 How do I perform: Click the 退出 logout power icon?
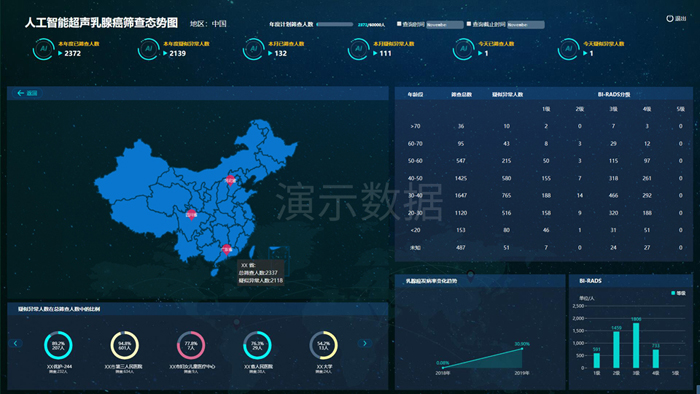click(669, 18)
